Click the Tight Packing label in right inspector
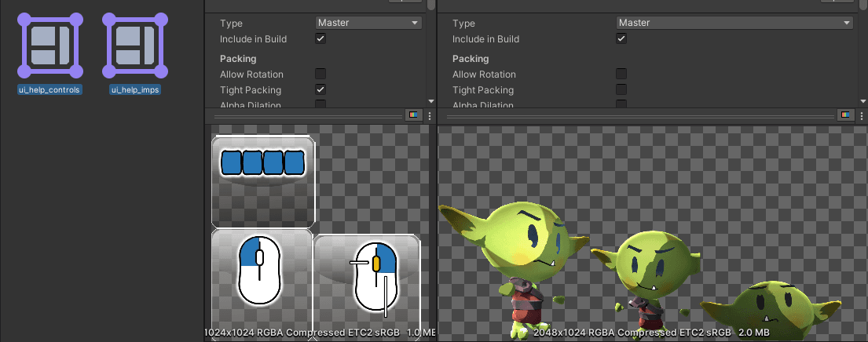 (483, 89)
